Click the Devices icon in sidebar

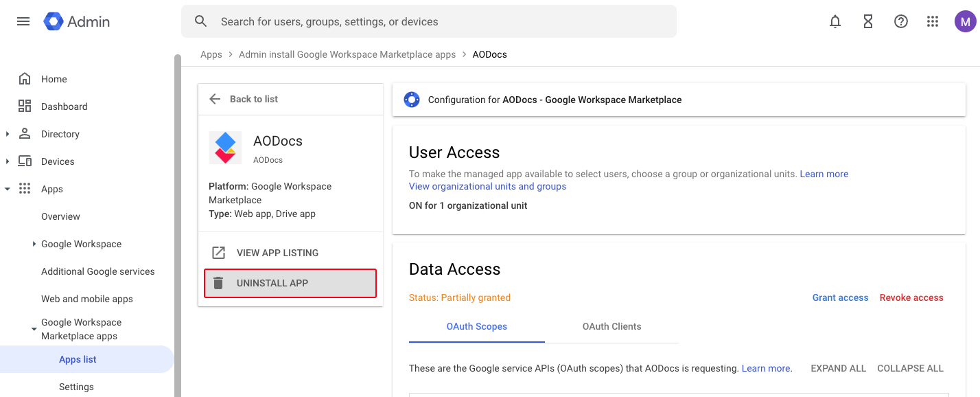click(25, 161)
